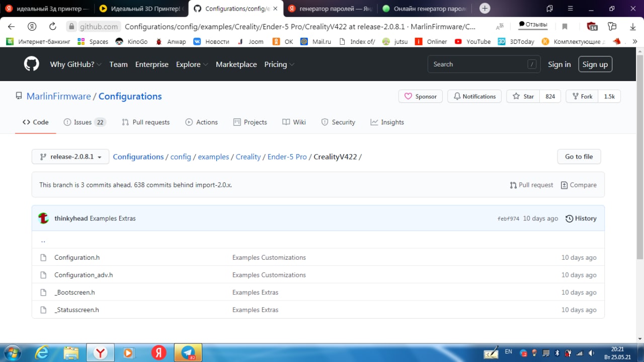
Task: Navigate to Ender-5 Pro breadcrumb
Action: point(287,157)
